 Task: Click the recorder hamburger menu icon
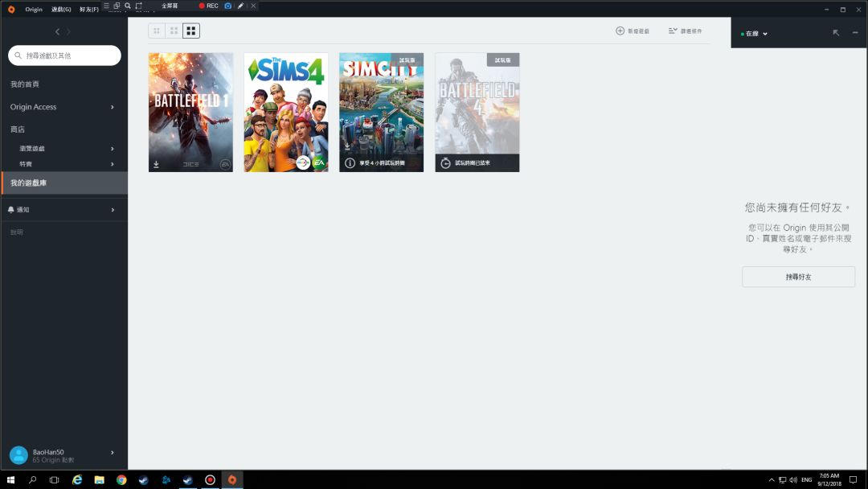coord(106,6)
